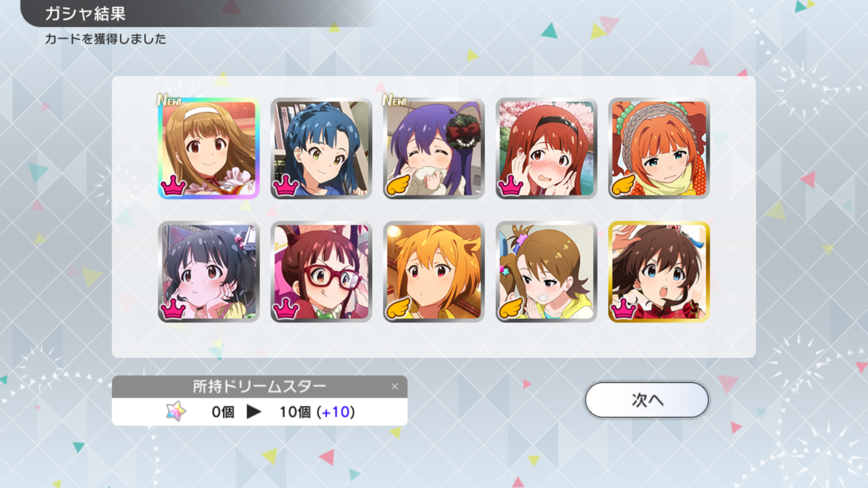The width and height of the screenshot is (868, 488).
Task: View the short orange-haired girl card
Action: pos(434,272)
